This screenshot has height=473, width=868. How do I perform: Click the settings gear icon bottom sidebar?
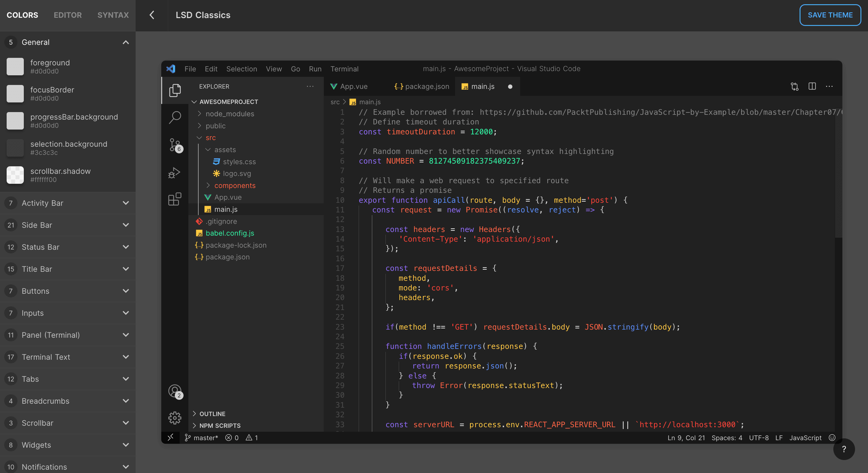[x=174, y=418]
